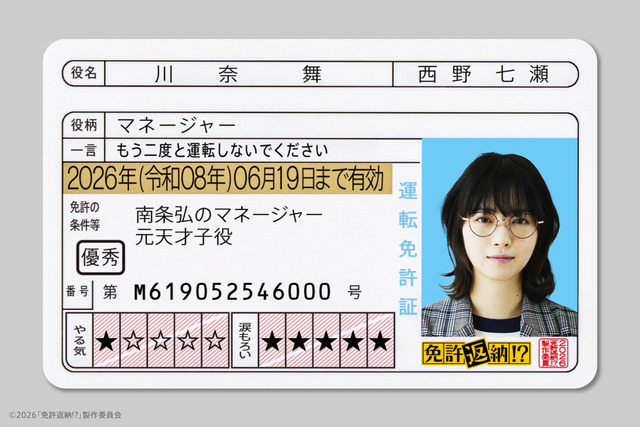640x427 pixels.
Task: Click the character name 川奈 舞
Action: pyautogui.click(x=238, y=74)
